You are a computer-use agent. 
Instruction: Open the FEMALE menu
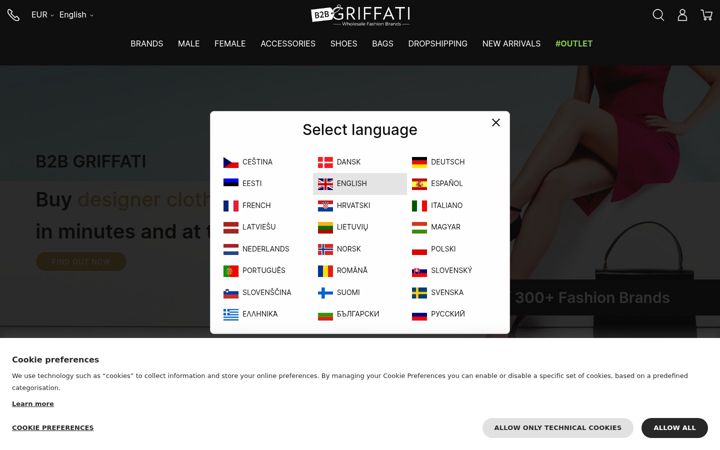coord(230,44)
